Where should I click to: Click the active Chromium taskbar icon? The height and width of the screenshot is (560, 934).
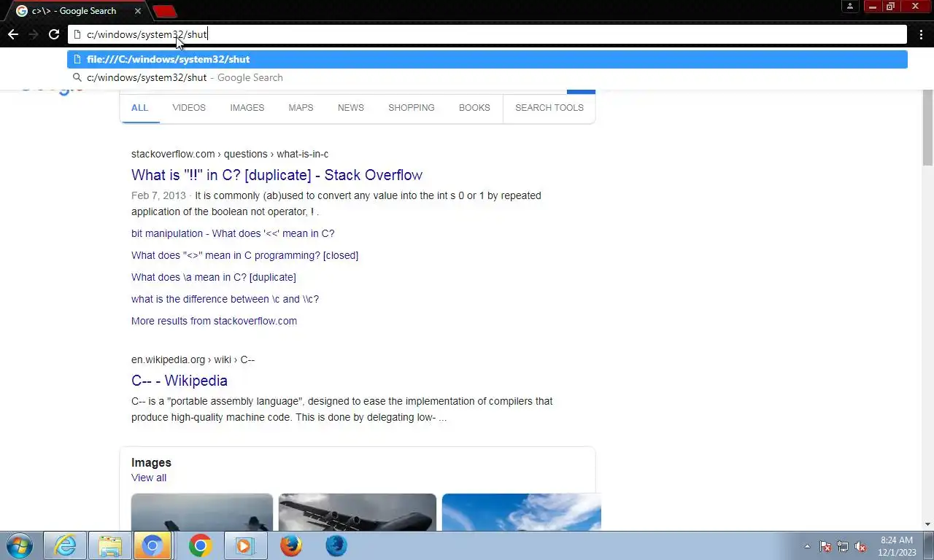pyautogui.click(x=152, y=545)
